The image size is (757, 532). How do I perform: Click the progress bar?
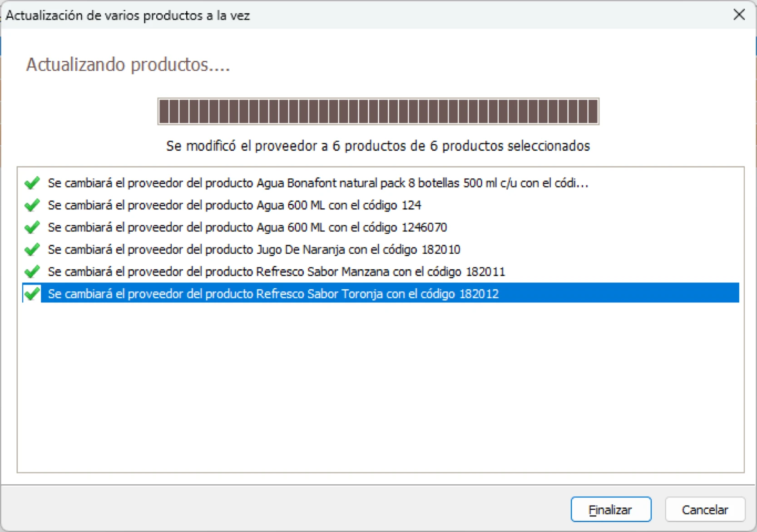[378, 111]
